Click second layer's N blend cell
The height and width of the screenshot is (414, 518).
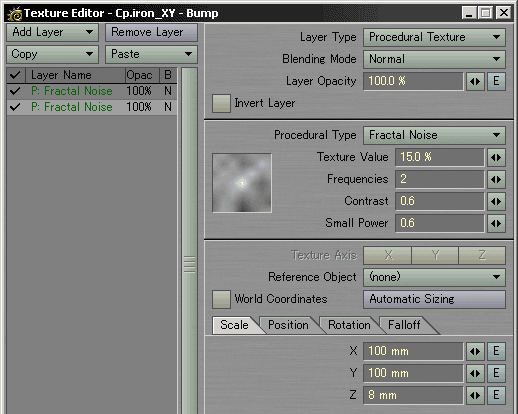pyautogui.click(x=168, y=107)
